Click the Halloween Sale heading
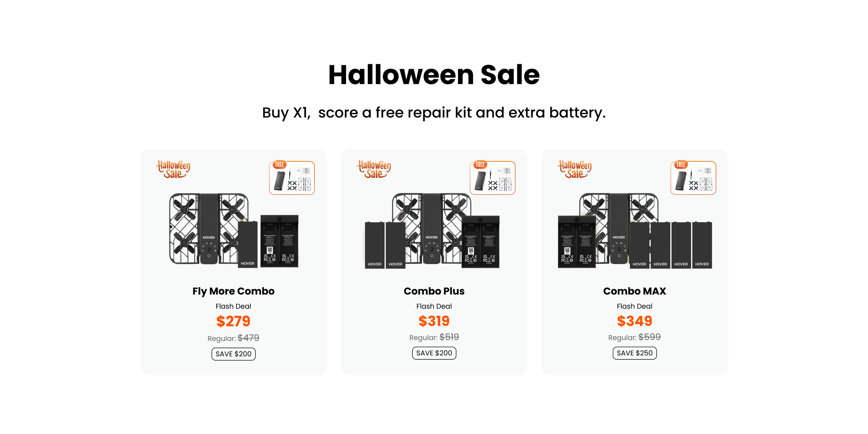Image resolution: width=868 pixels, height=434 pixels. [434, 75]
